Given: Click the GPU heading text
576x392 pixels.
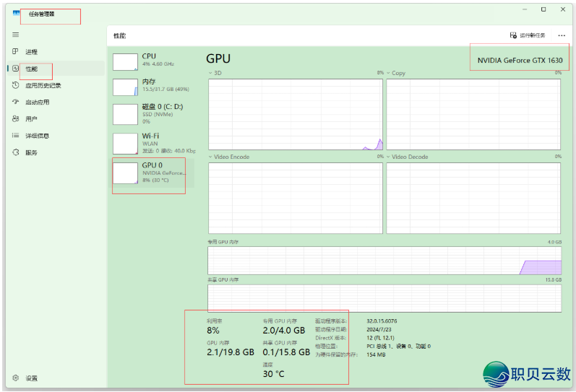Looking at the screenshot, I should 218,58.
